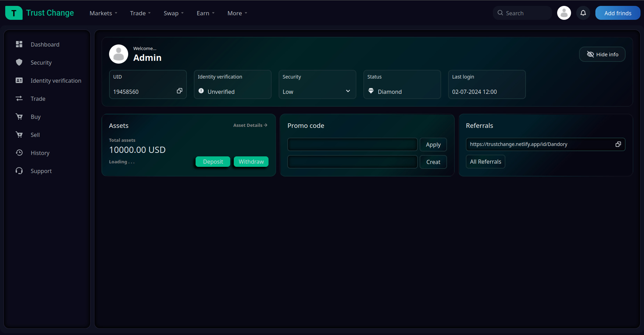Follow the Asset Details link
The width and height of the screenshot is (644, 335).
pyautogui.click(x=250, y=125)
